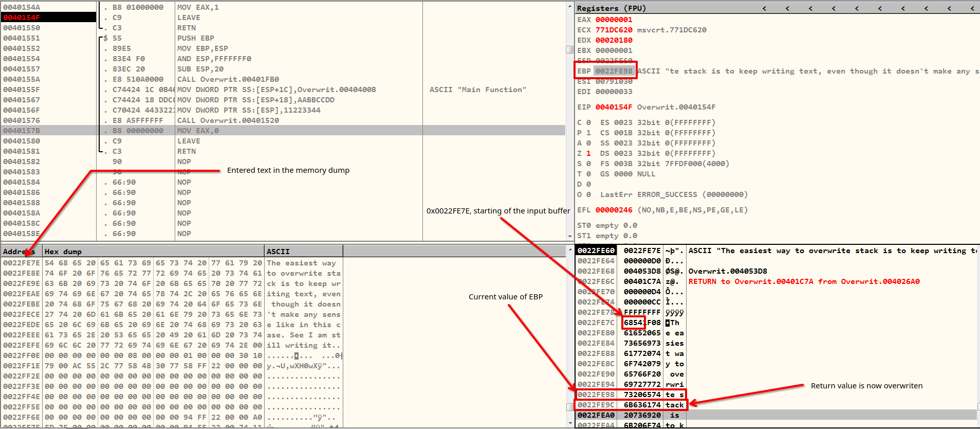
Task: Select CALL Overwrit.00401FB0 instruction
Action: tap(228, 79)
